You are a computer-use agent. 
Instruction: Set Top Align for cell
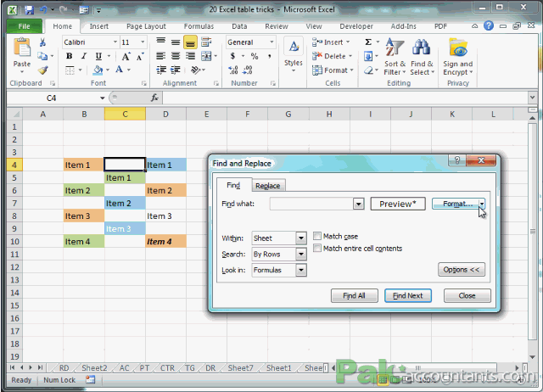click(160, 42)
